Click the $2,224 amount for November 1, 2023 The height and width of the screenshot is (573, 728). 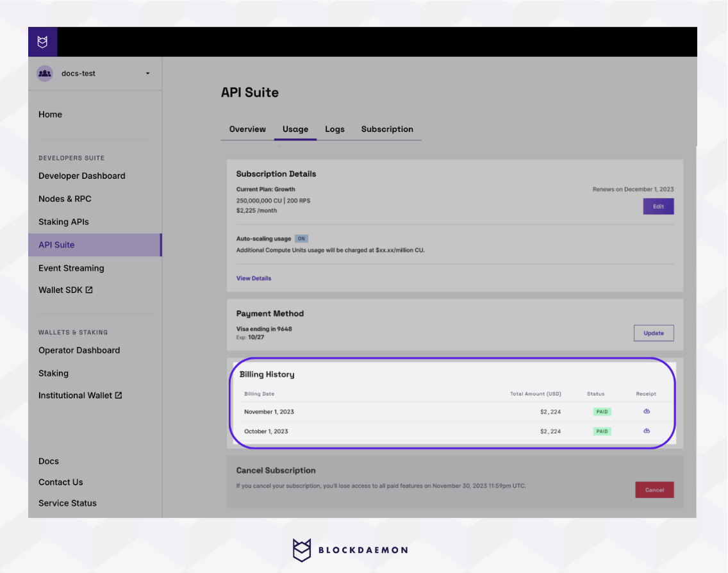550,412
